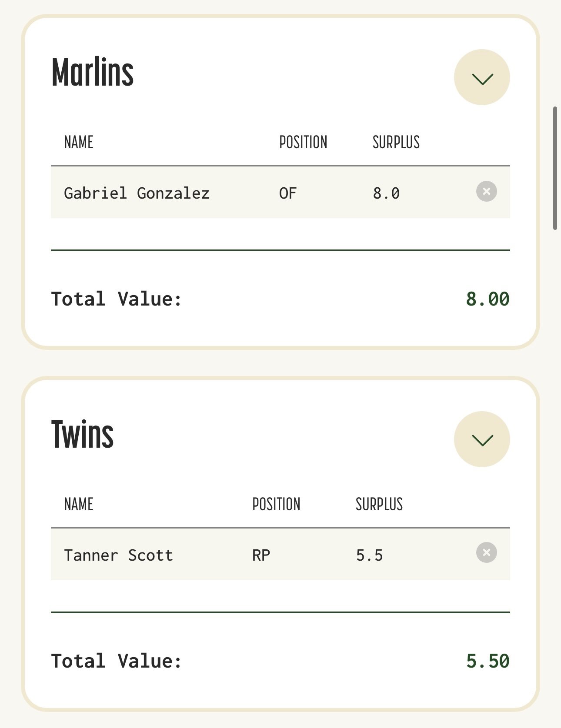Click the Marlins NAME column header
Image resolution: width=561 pixels, height=728 pixels.
[x=79, y=142]
